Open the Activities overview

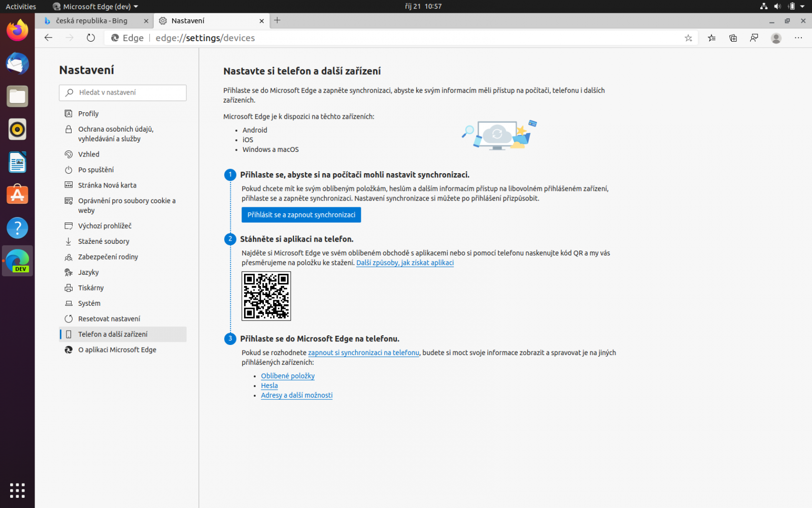coord(20,7)
